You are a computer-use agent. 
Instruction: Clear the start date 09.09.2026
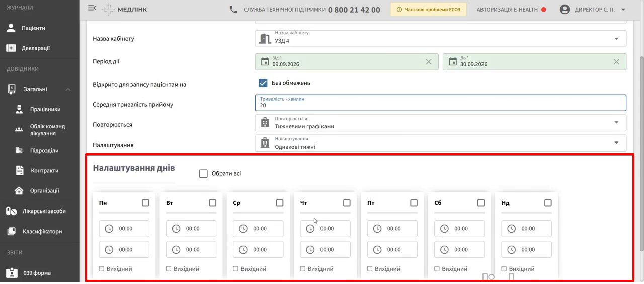click(429, 62)
